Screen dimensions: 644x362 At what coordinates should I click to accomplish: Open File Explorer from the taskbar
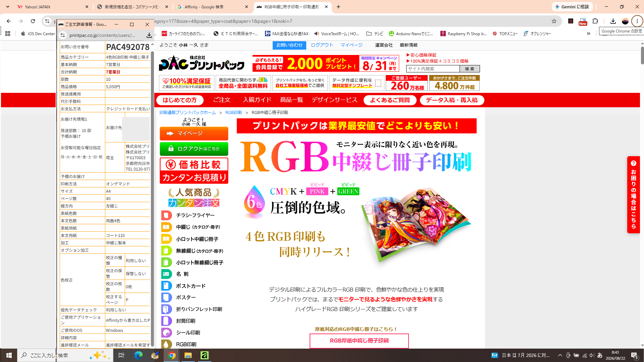tap(188, 355)
